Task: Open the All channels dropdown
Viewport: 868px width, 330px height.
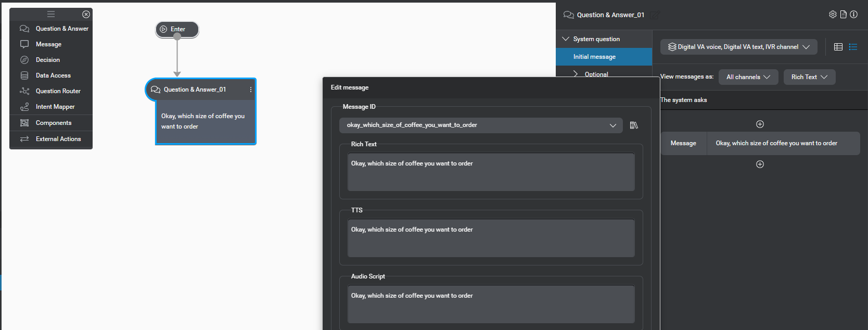Action: [x=748, y=77]
